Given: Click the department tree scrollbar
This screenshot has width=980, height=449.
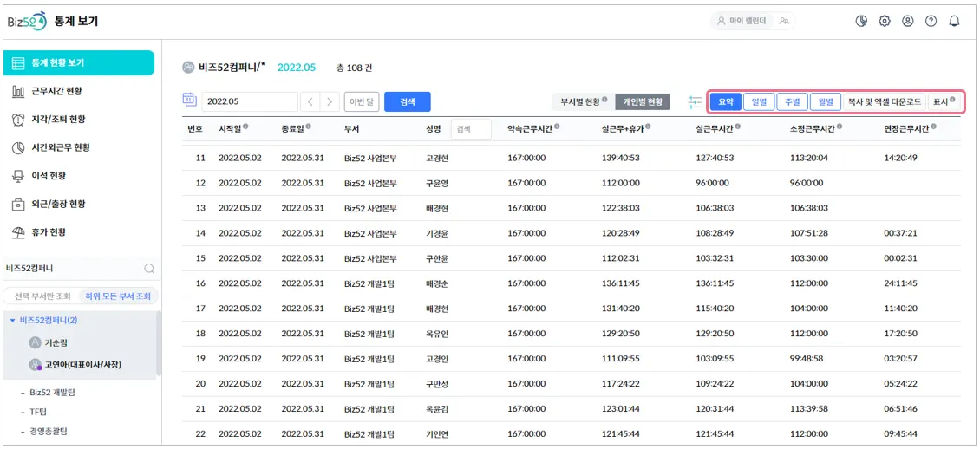Looking at the screenshot, I should (x=159, y=344).
